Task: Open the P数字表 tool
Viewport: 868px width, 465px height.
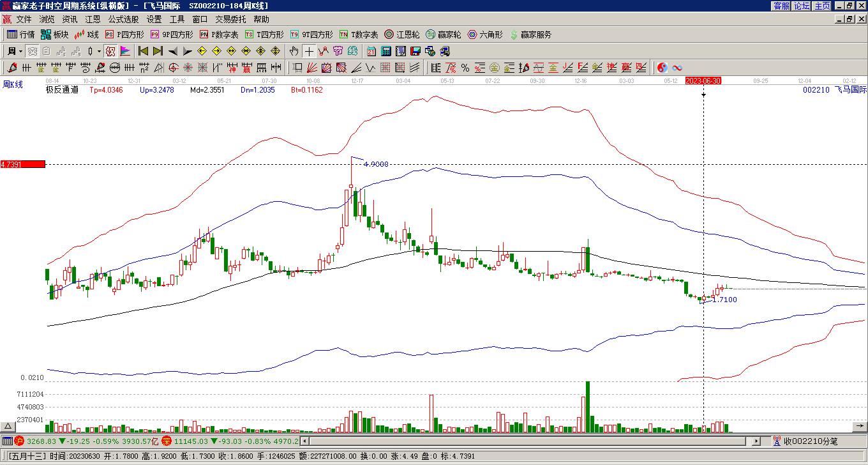Action: click(x=219, y=34)
